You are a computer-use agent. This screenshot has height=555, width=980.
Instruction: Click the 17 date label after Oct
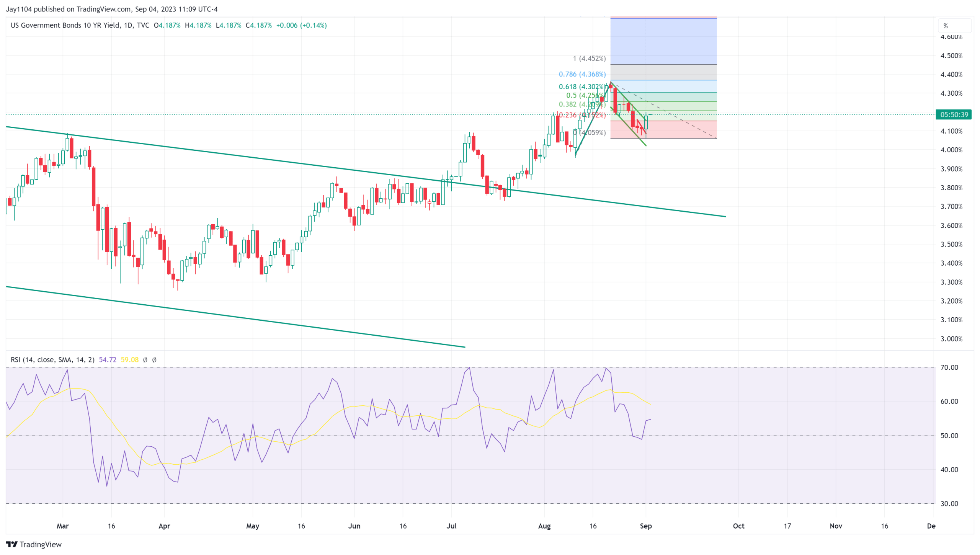click(787, 526)
